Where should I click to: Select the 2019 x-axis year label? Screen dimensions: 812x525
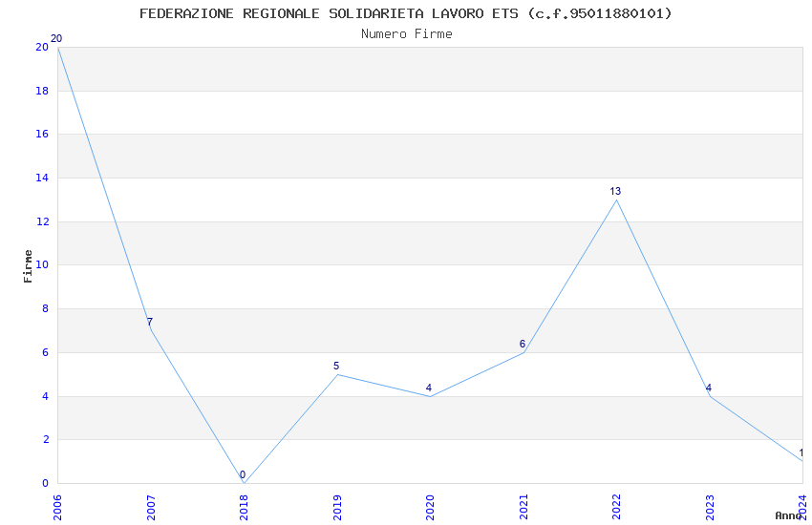coord(337,508)
